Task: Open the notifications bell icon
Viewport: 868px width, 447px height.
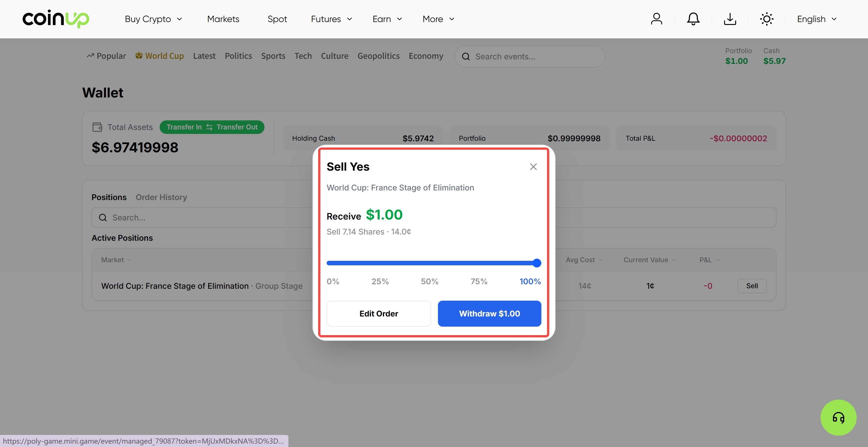Action: (693, 19)
